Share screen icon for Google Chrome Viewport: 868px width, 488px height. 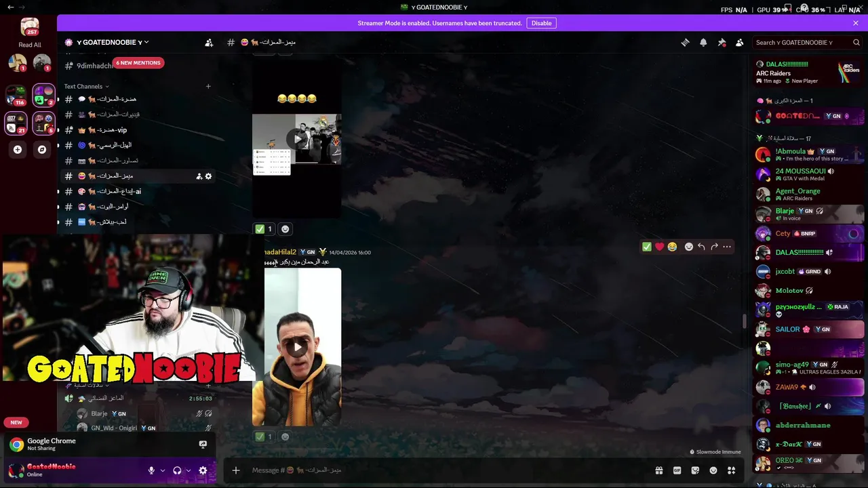coord(203,445)
